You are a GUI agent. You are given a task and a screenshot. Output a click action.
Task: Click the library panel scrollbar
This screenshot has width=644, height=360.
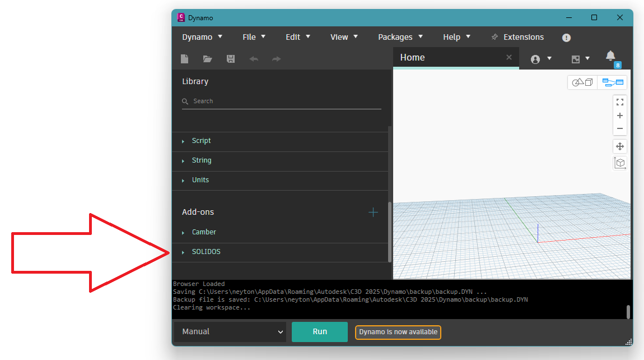click(389, 232)
